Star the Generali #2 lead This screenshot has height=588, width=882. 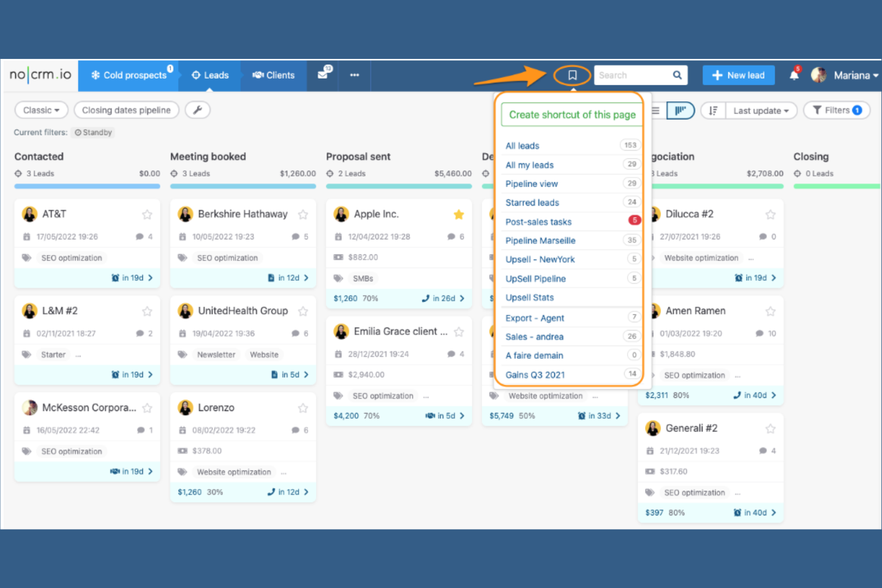771,428
